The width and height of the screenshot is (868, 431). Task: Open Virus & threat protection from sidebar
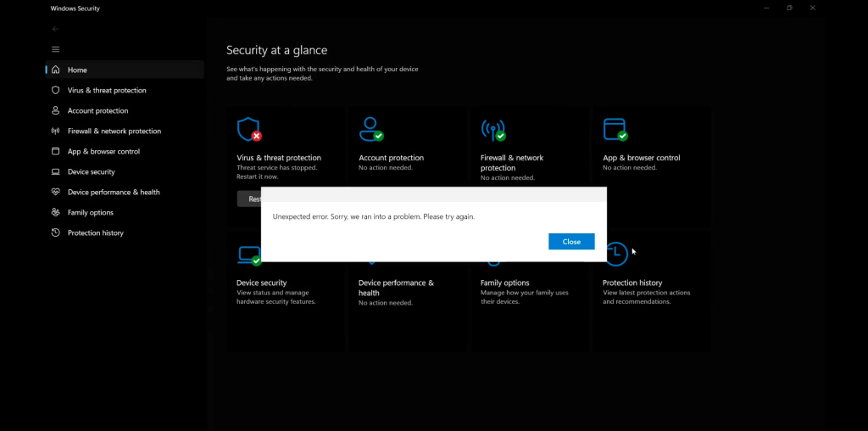coord(125,90)
